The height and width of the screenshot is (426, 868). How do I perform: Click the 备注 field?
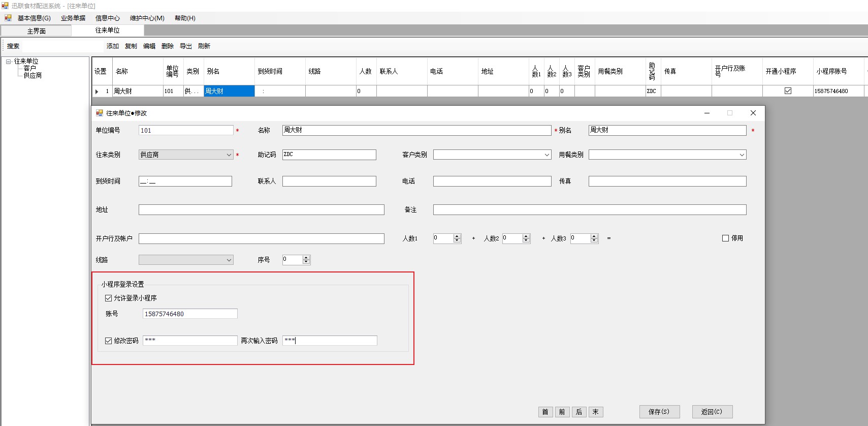click(x=590, y=209)
